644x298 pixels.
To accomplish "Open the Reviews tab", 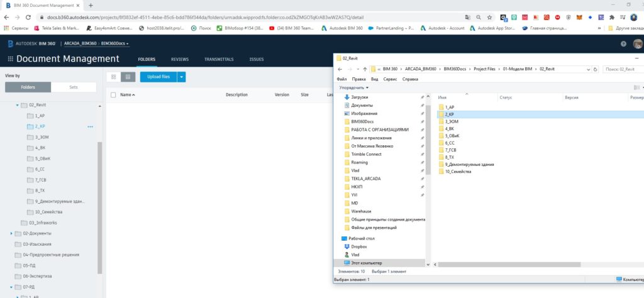I will [179, 59].
